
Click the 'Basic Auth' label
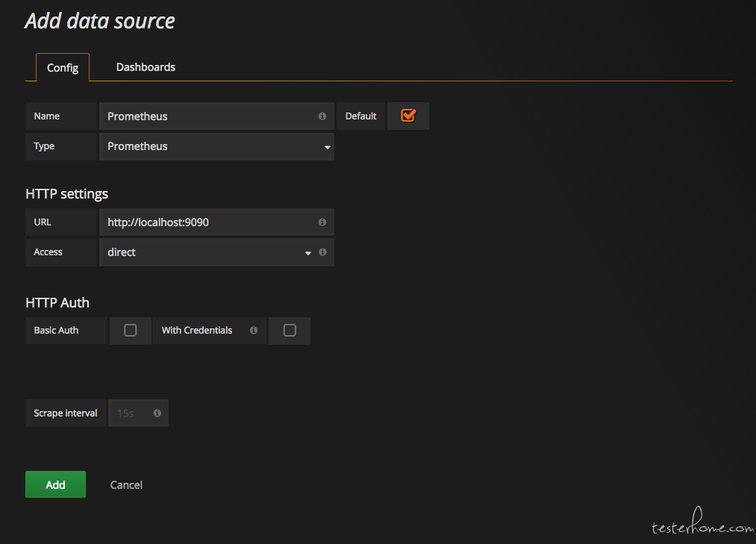click(x=56, y=331)
